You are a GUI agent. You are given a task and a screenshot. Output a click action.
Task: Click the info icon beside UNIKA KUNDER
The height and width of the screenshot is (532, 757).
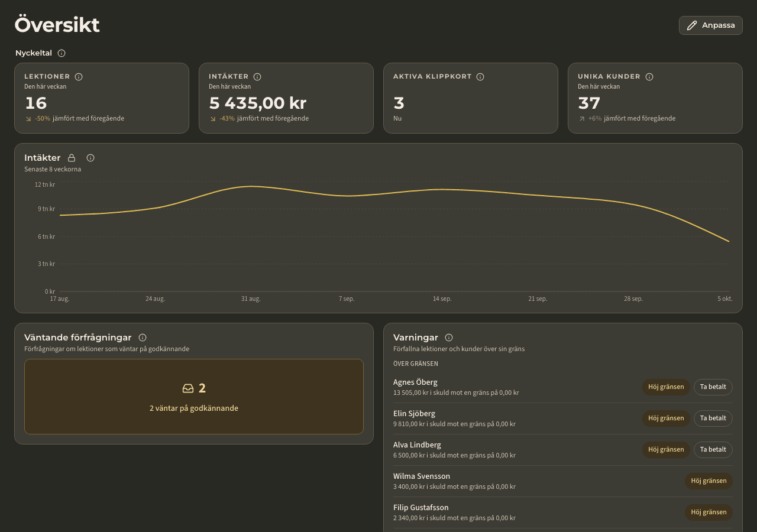(649, 77)
